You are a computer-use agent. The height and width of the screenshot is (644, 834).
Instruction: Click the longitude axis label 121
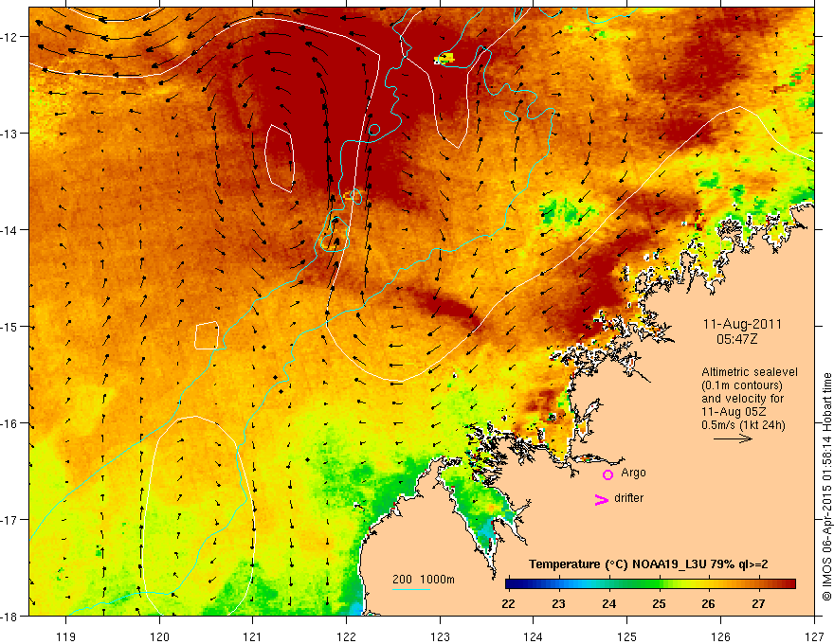tap(253, 636)
